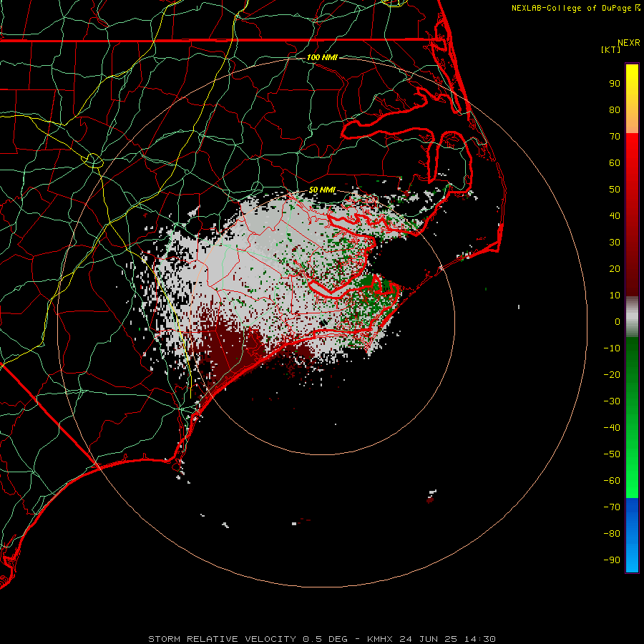Click the -70 value on velocity scale
This screenshot has width=644, height=644.
coord(612,507)
